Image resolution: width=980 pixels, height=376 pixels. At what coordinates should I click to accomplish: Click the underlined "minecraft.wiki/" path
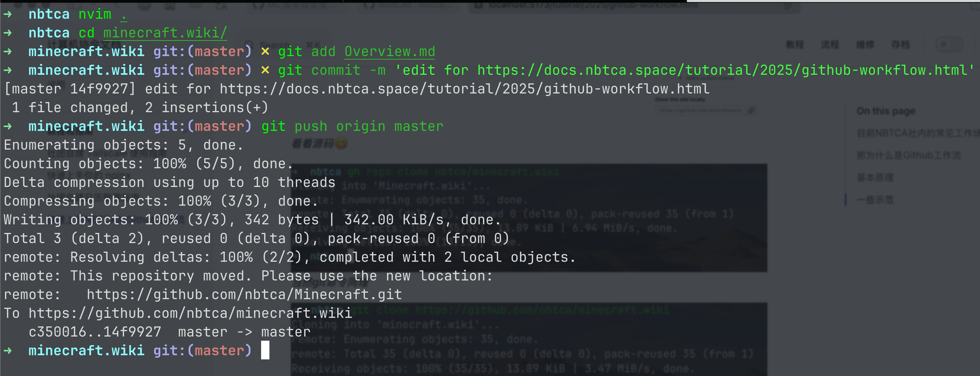(x=165, y=33)
